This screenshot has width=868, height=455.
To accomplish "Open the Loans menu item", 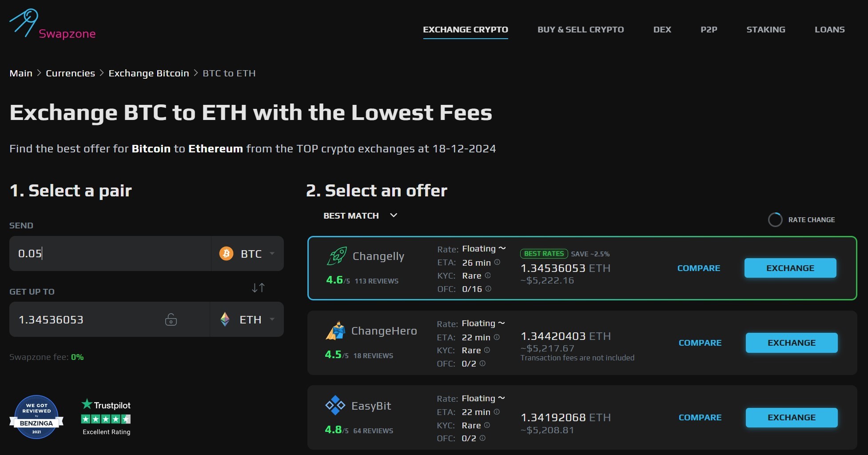I will [830, 30].
